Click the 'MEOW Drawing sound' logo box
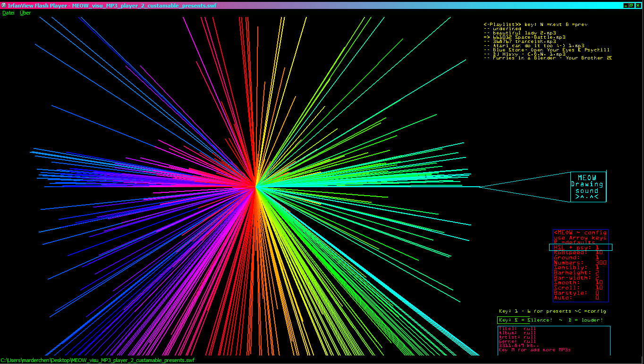 pyautogui.click(x=588, y=187)
